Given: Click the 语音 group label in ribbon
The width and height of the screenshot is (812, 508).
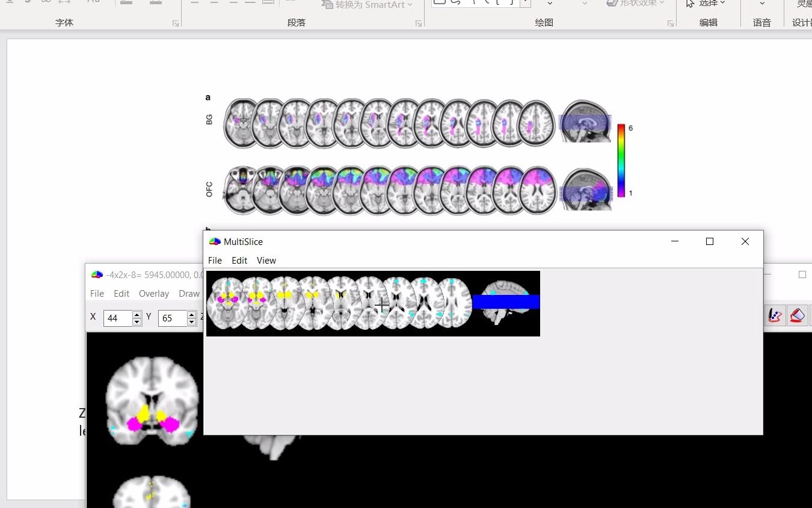Looking at the screenshot, I should click(x=762, y=23).
